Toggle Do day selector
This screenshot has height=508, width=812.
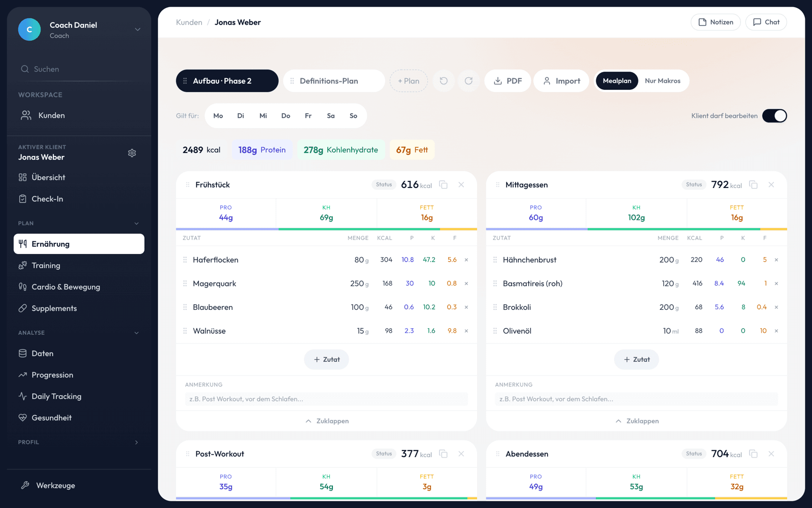coord(286,116)
